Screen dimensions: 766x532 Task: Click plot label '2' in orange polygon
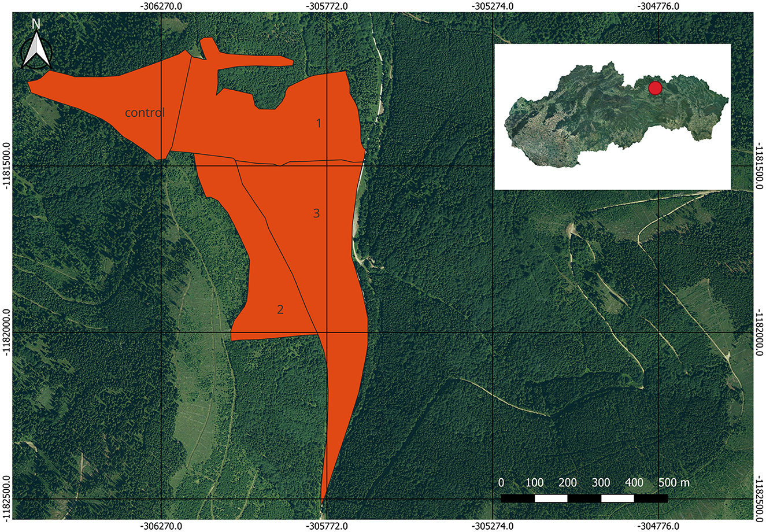pyautogui.click(x=280, y=309)
